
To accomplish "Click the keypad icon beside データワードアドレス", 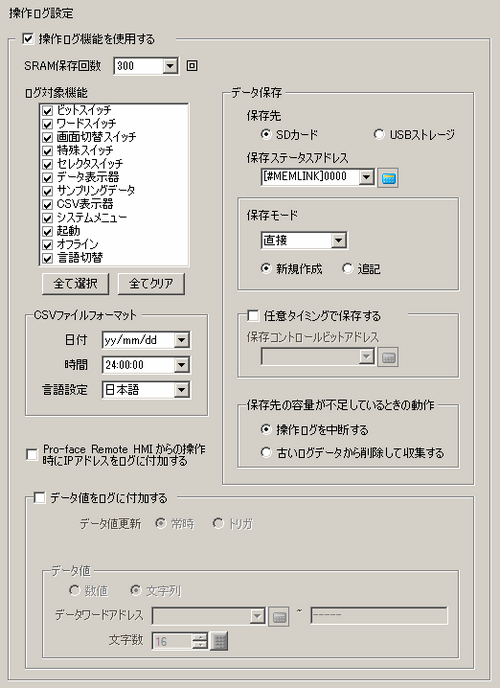I will click(279, 616).
